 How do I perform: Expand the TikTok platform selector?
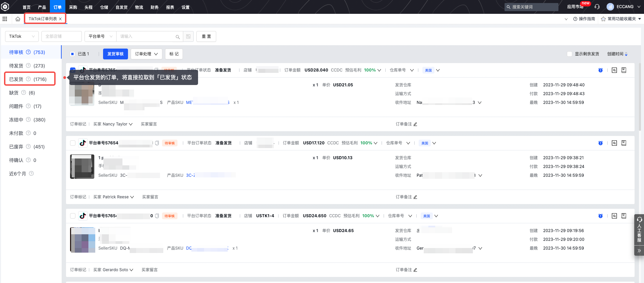pyautogui.click(x=22, y=36)
